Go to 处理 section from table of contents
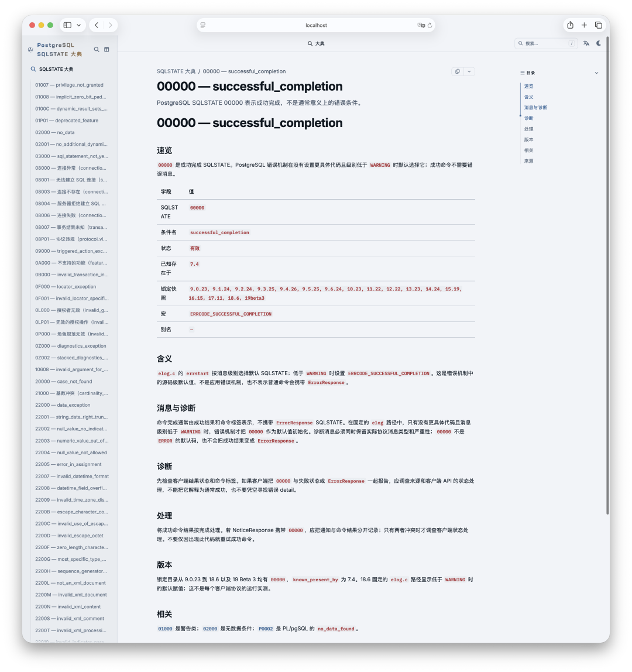 [x=529, y=129]
